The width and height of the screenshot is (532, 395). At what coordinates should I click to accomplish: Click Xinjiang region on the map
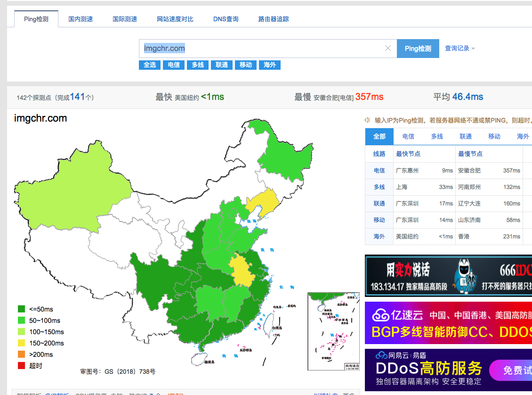tap(75, 189)
